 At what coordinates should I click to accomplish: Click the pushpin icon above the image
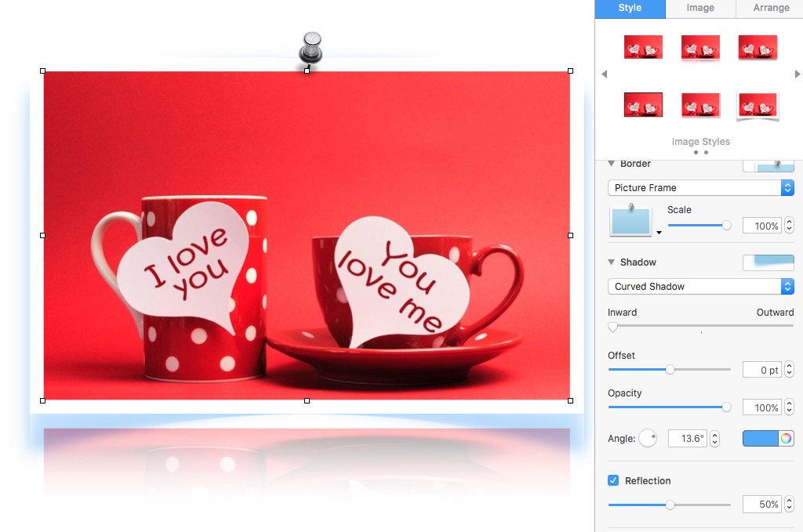tap(311, 48)
